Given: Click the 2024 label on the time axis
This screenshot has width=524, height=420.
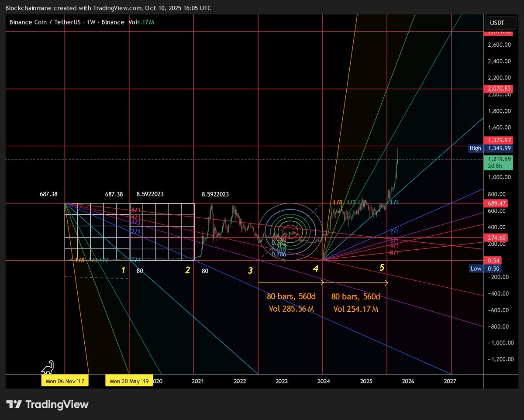Looking at the screenshot, I should (324, 381).
